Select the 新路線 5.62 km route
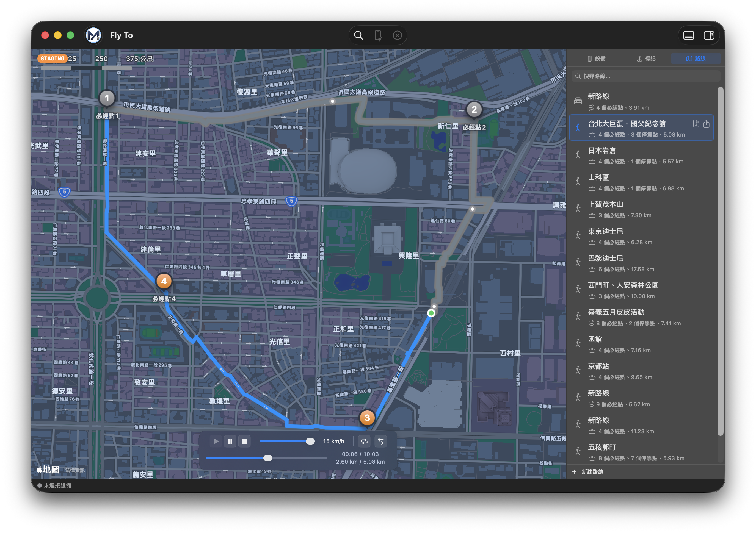 [x=641, y=398]
